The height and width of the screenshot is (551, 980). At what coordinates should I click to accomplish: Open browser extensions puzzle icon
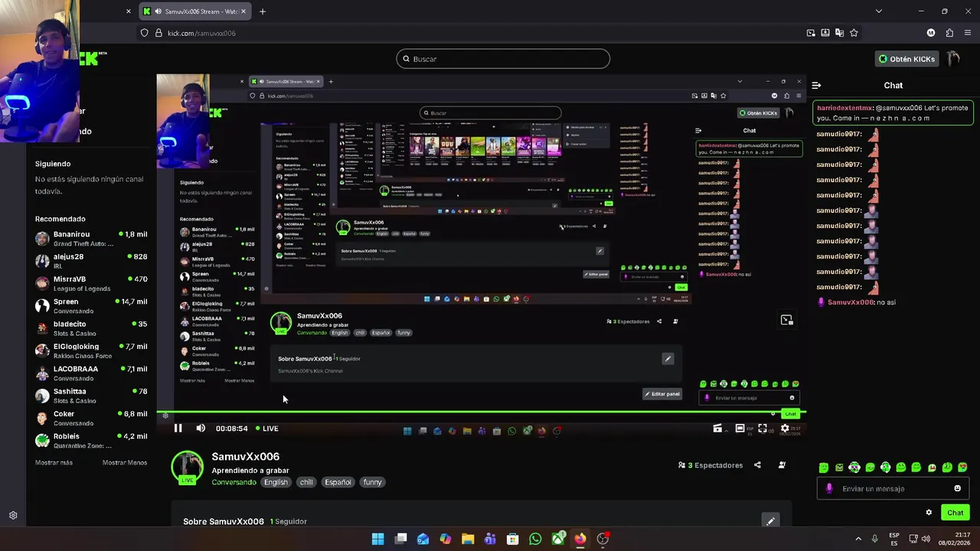pos(949,33)
